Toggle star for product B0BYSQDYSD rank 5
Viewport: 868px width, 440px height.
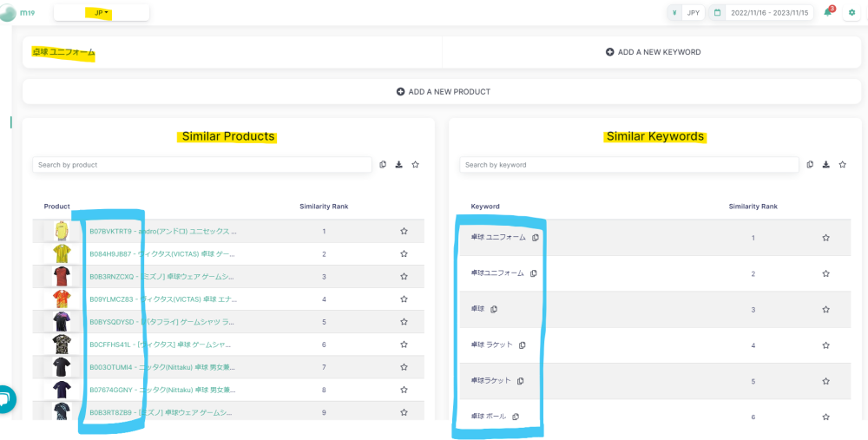(404, 322)
